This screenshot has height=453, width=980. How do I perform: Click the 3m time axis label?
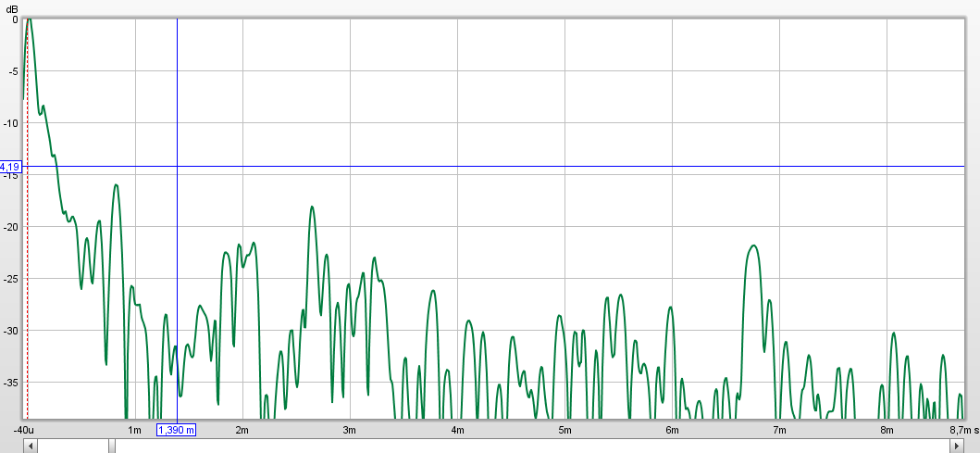[x=349, y=430]
